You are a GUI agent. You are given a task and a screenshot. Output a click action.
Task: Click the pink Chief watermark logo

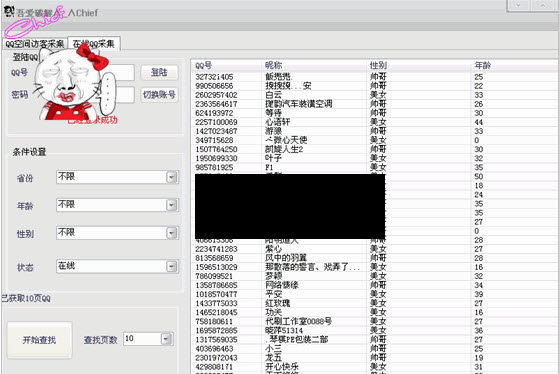pyautogui.click(x=34, y=22)
